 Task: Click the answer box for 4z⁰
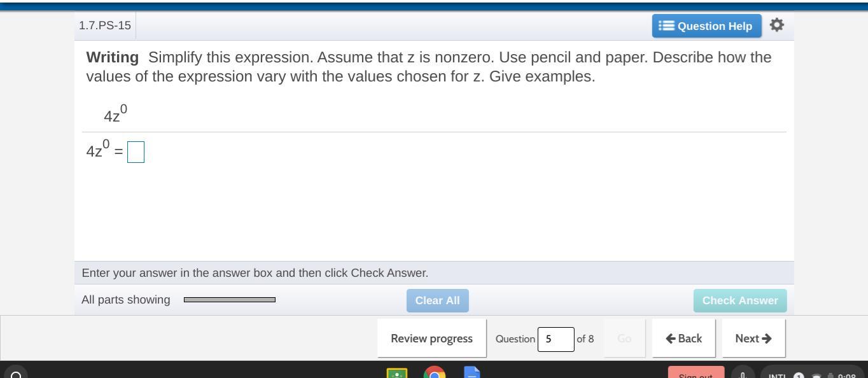(x=136, y=153)
